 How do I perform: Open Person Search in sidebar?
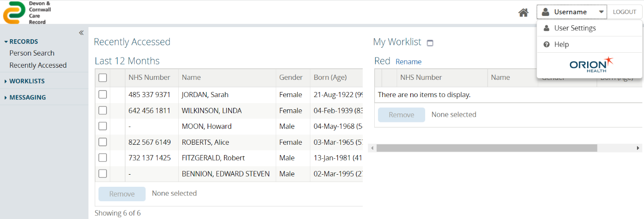[x=32, y=53]
